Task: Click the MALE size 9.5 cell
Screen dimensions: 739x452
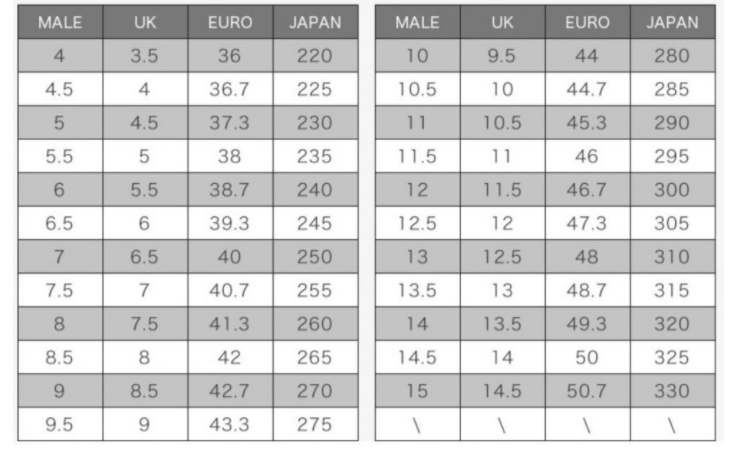Action: pyautogui.click(x=60, y=424)
